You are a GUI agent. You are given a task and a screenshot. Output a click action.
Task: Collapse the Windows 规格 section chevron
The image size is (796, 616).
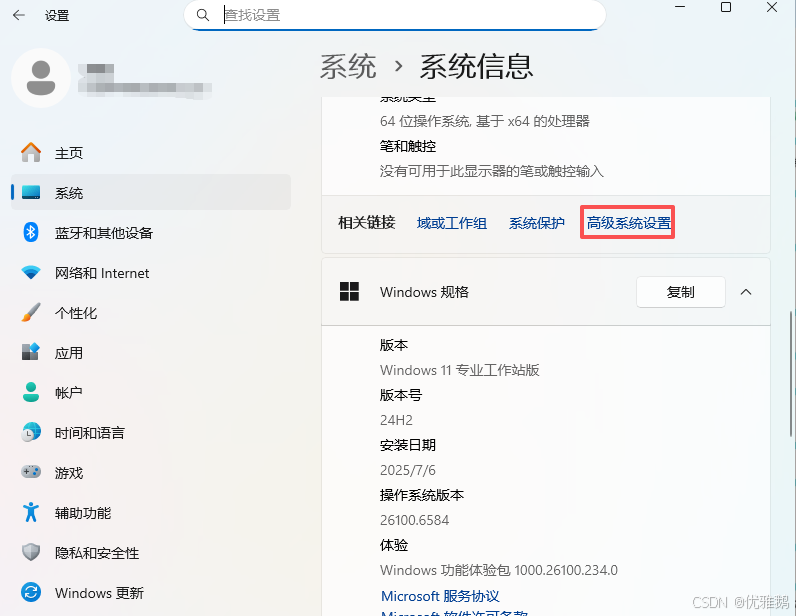coord(746,292)
